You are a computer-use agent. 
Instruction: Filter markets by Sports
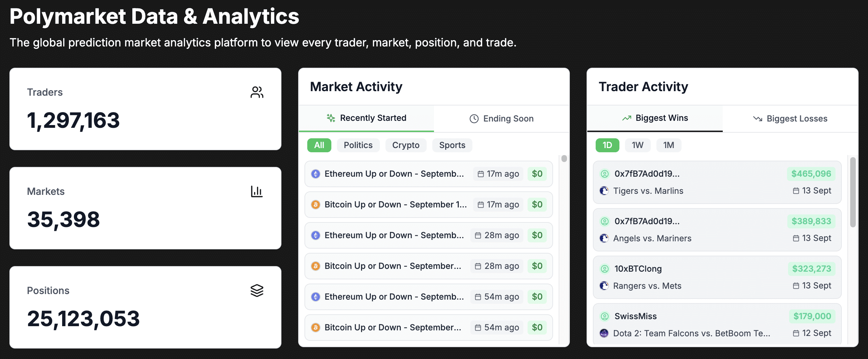pyautogui.click(x=452, y=145)
